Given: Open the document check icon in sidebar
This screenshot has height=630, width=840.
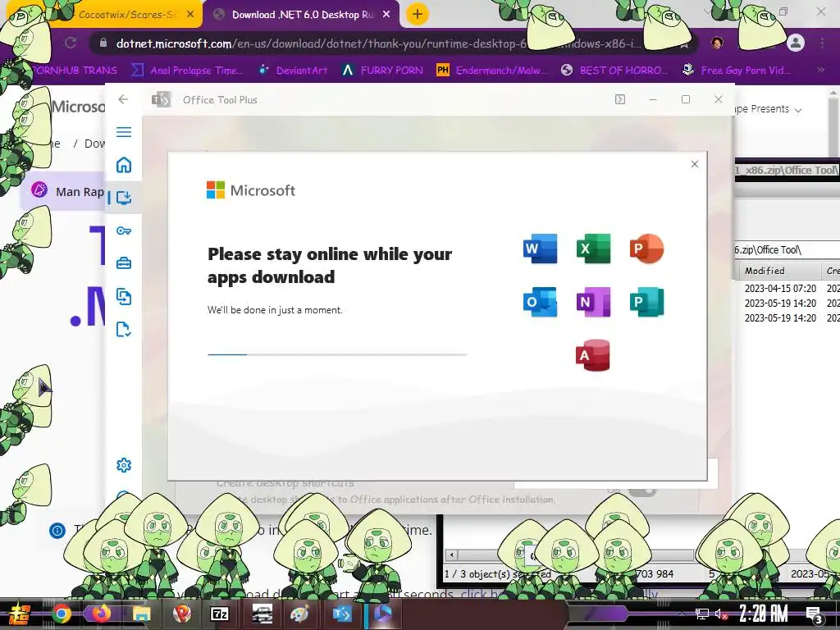Looking at the screenshot, I should tap(124, 329).
